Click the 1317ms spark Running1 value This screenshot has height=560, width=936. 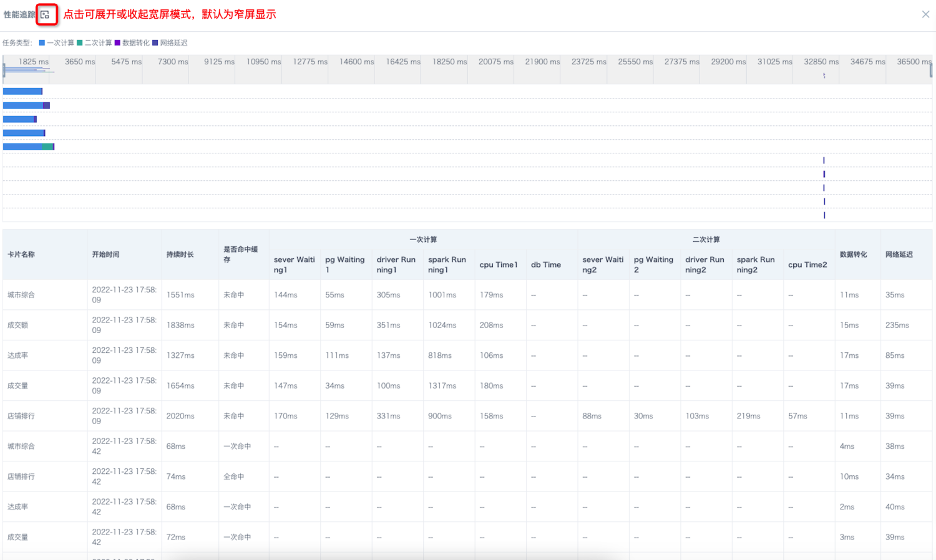point(442,386)
